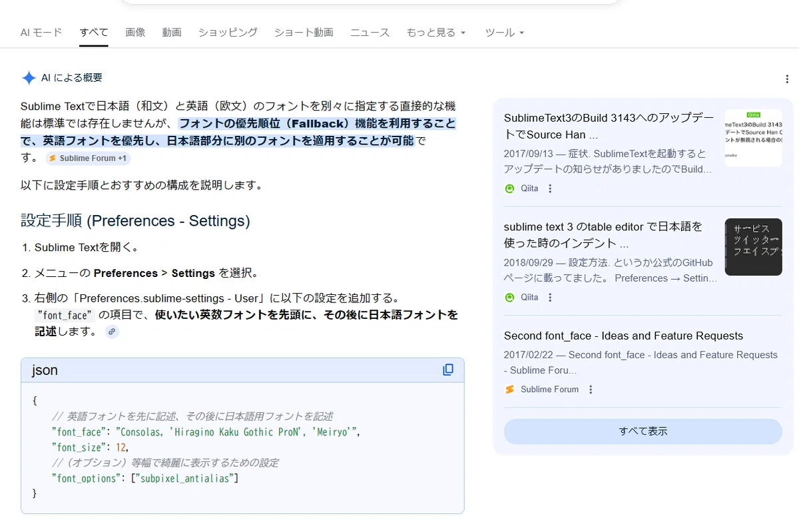Screen dimensions: 799x532
Task: Click the "font_face" line in the code
Action: click(206, 432)
